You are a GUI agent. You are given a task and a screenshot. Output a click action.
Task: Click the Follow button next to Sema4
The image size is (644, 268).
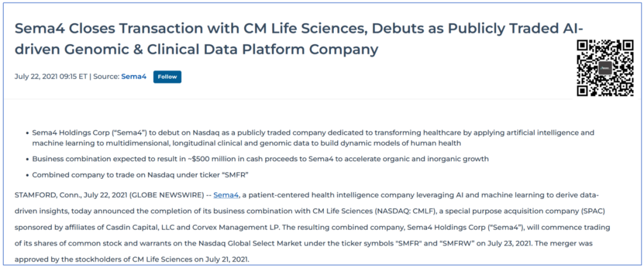pyautogui.click(x=167, y=77)
